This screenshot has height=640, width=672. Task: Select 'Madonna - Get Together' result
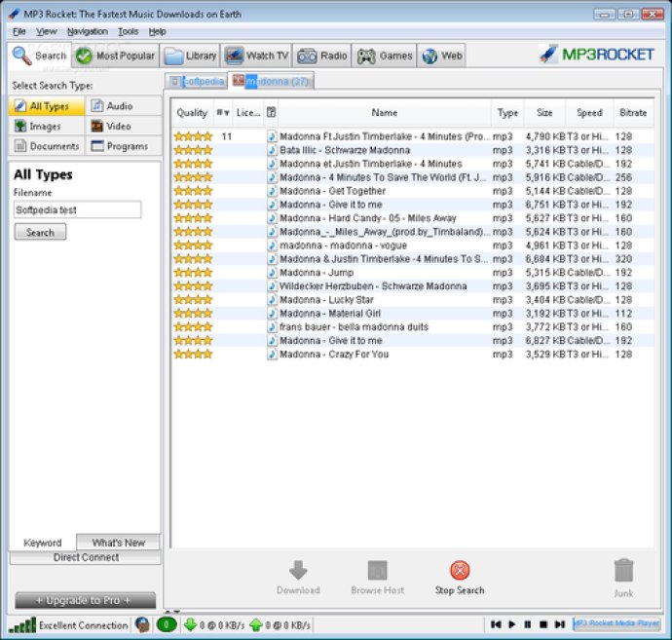pyautogui.click(x=413, y=191)
